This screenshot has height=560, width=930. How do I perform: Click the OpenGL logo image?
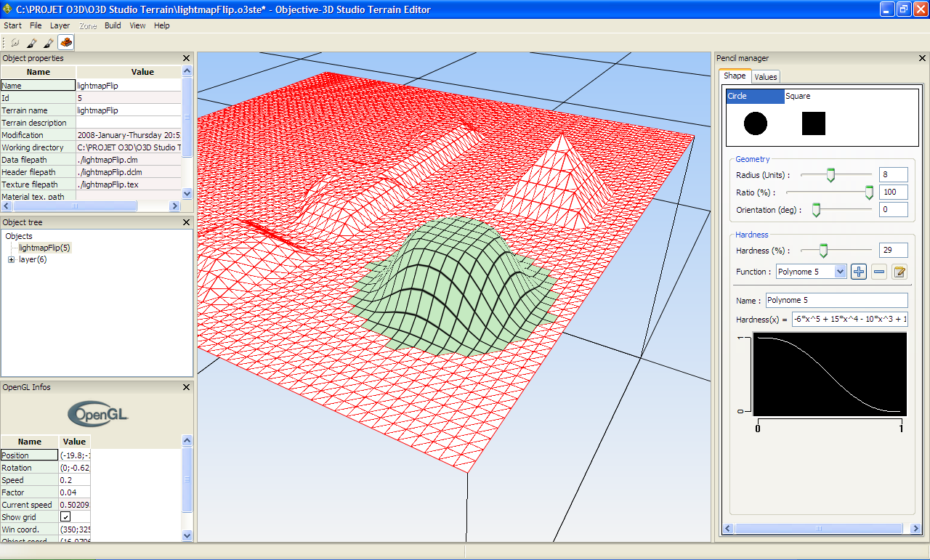(98, 414)
